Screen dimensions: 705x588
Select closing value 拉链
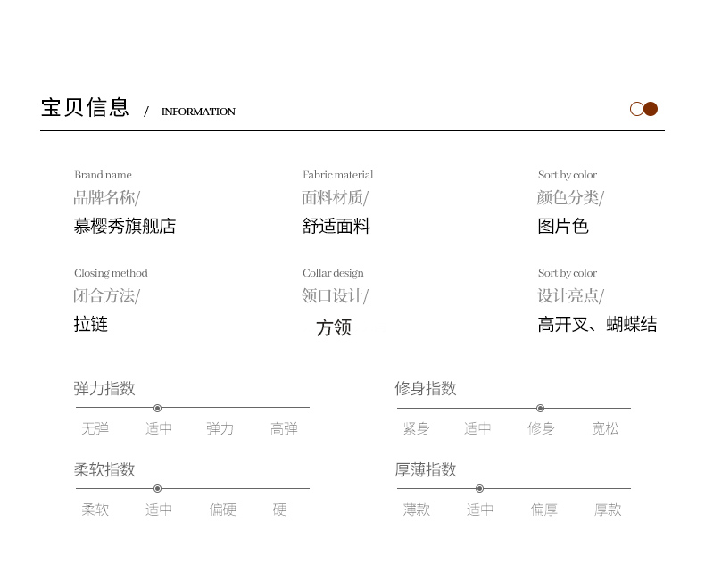pyautogui.click(x=90, y=324)
